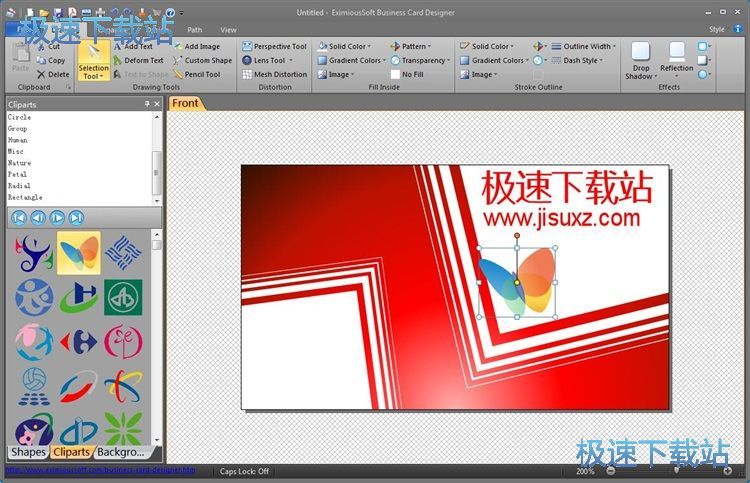Switch to the Shapes tab
This screenshot has height=483, width=750.
(28, 452)
